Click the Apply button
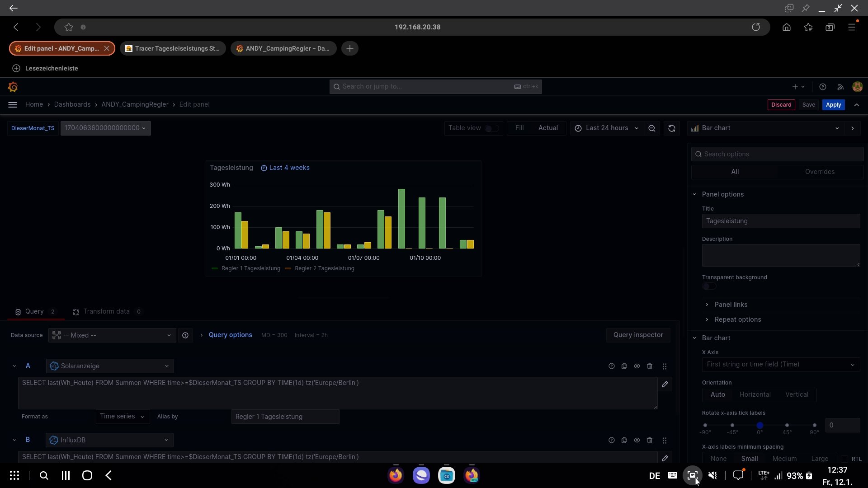Viewport: 868px width, 488px height. pyautogui.click(x=833, y=105)
